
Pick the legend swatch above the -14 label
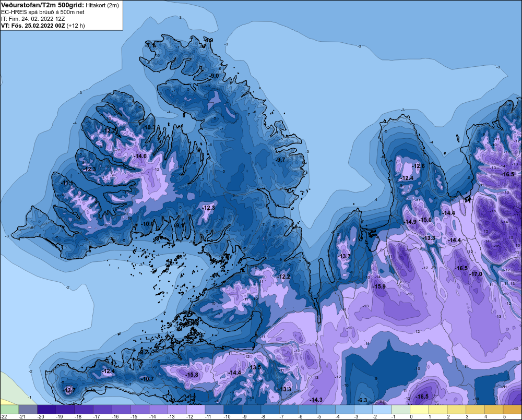(x=159, y=409)
